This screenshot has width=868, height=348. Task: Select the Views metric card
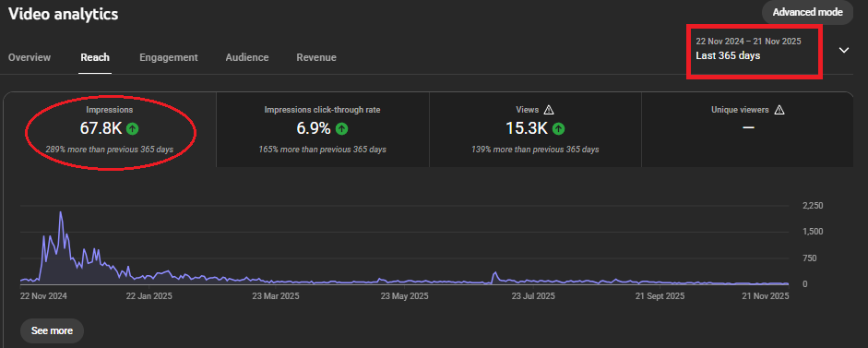535,129
